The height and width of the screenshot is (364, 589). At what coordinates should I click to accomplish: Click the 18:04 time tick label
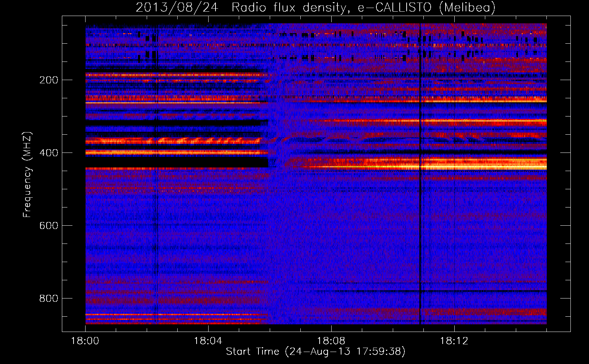pos(208,341)
